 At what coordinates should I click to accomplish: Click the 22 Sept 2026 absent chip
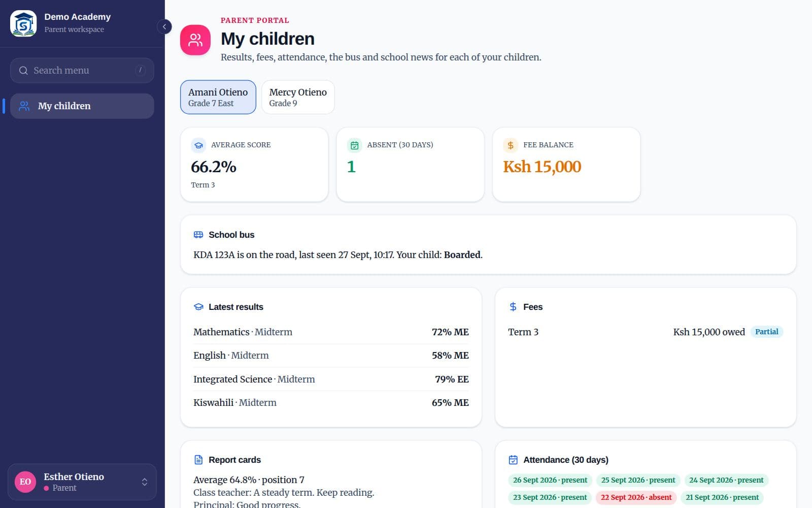(x=636, y=497)
